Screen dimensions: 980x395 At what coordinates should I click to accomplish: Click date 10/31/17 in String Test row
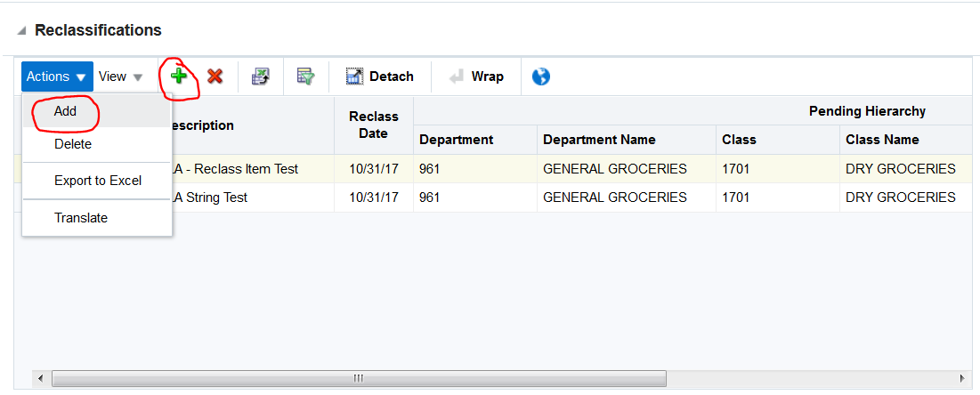374,197
